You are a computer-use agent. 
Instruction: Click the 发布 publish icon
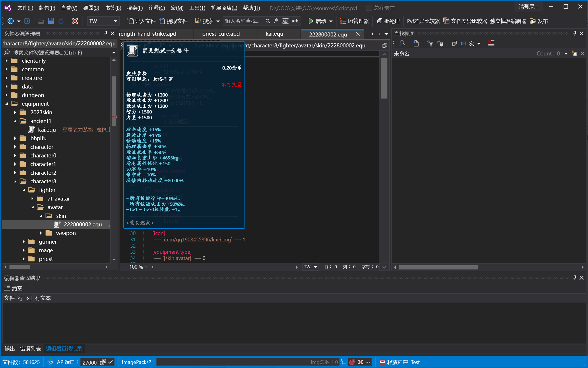tap(533, 21)
